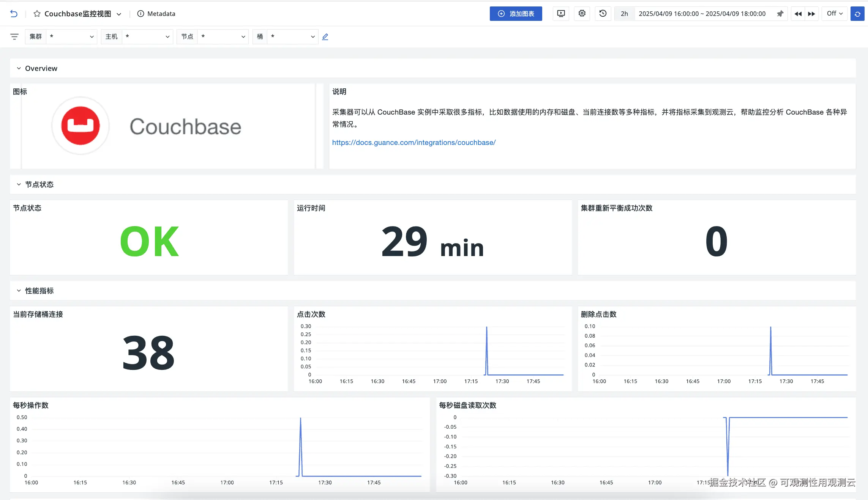
Task: Collapse the 节点状态 section
Action: pos(19,184)
